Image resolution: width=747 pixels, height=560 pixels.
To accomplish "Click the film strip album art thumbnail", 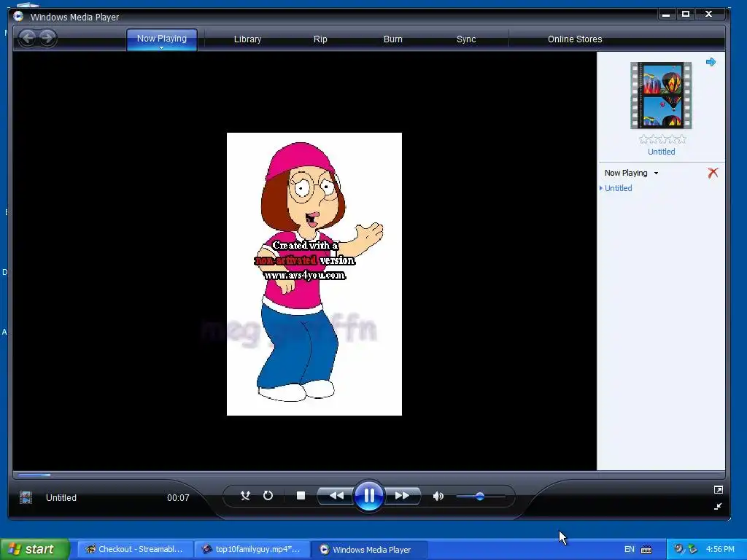I will coord(661,96).
